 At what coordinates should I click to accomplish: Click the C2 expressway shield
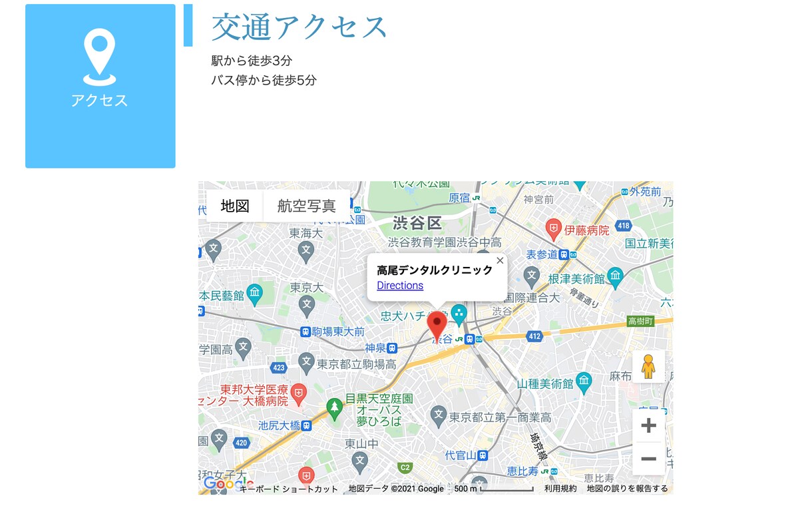pos(405,467)
